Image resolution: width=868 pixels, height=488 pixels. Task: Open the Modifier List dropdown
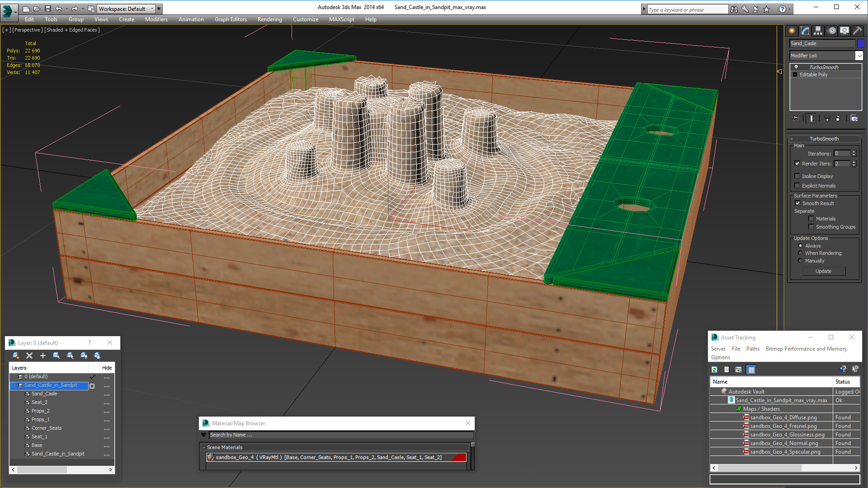coord(859,56)
